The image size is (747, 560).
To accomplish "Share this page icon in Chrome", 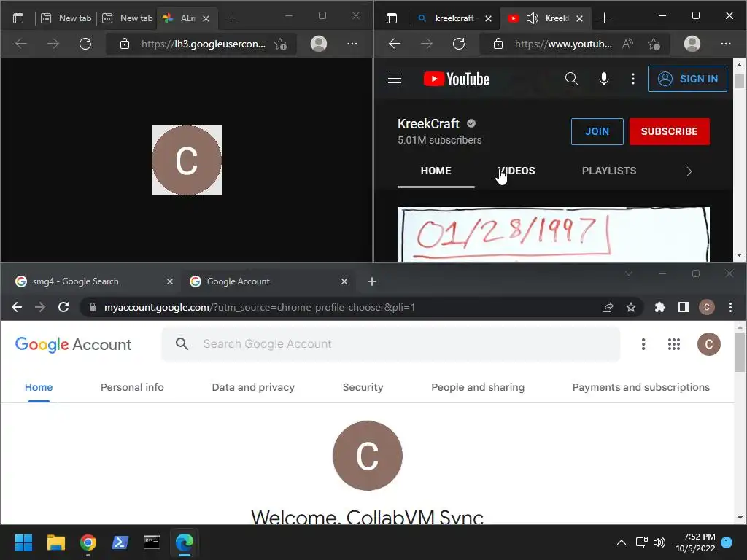I will 608,307.
